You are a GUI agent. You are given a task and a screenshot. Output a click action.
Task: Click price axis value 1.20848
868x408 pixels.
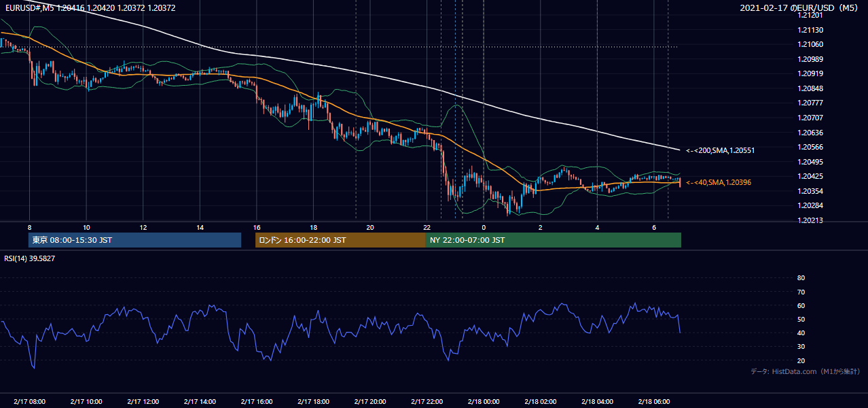click(x=810, y=88)
